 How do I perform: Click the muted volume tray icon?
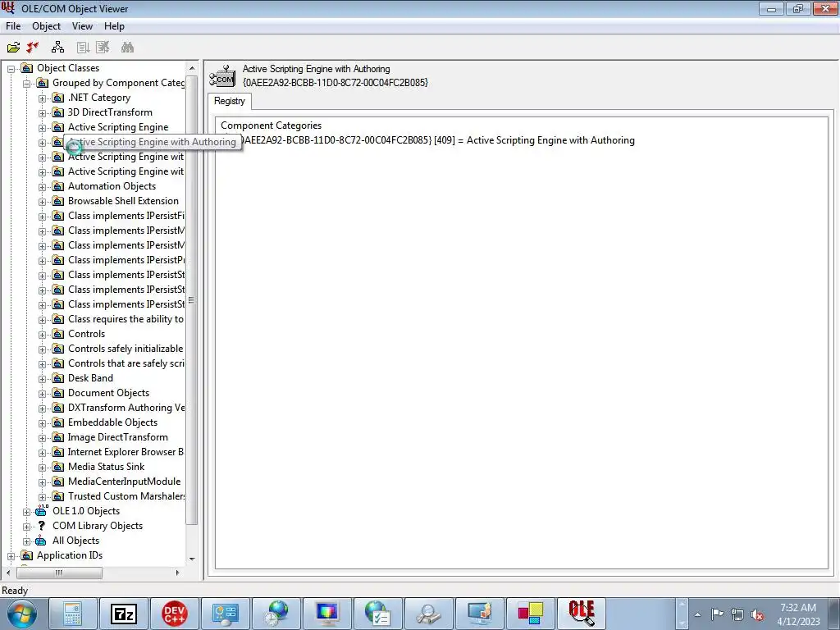[x=757, y=615]
